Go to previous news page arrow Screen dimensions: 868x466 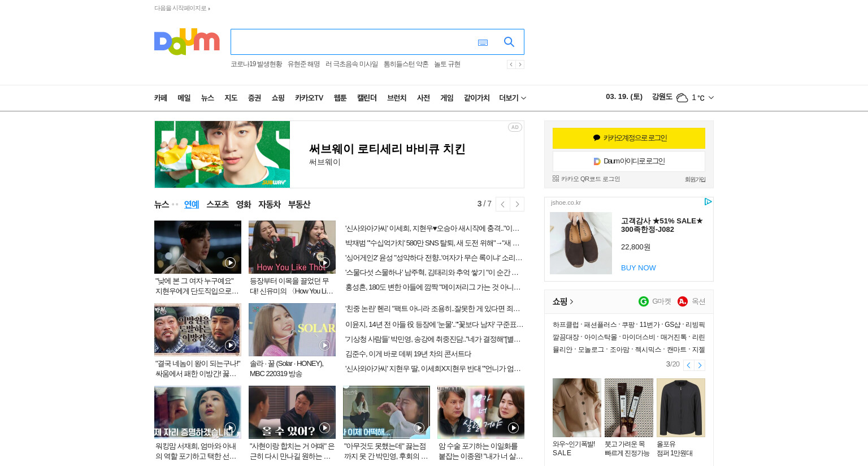502,204
